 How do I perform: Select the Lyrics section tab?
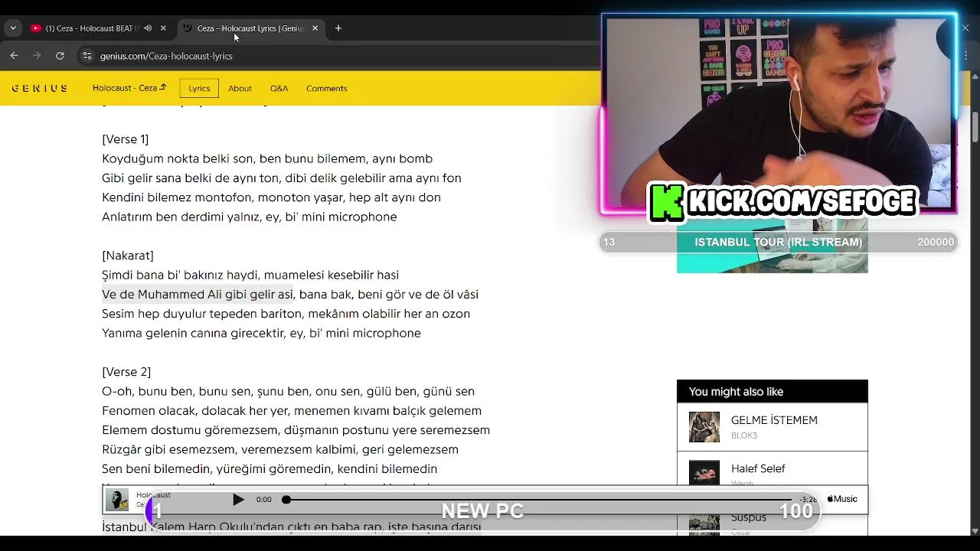click(199, 88)
